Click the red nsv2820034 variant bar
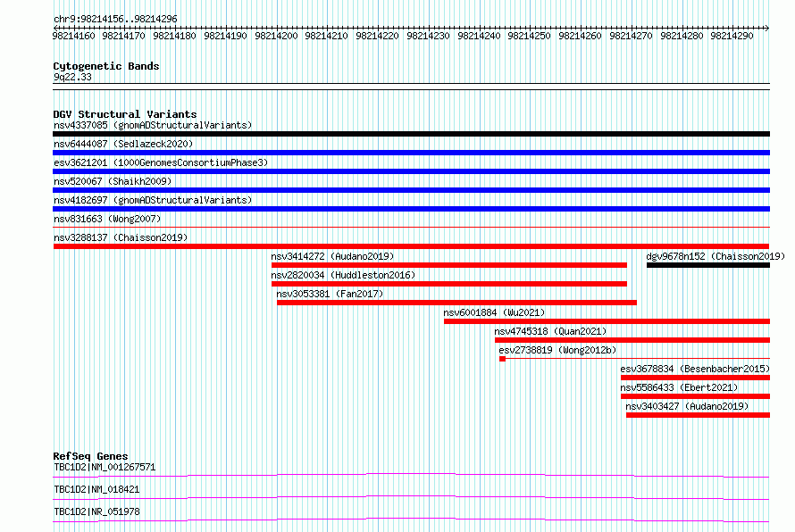Screen dimensions: 795x532 click(449, 284)
